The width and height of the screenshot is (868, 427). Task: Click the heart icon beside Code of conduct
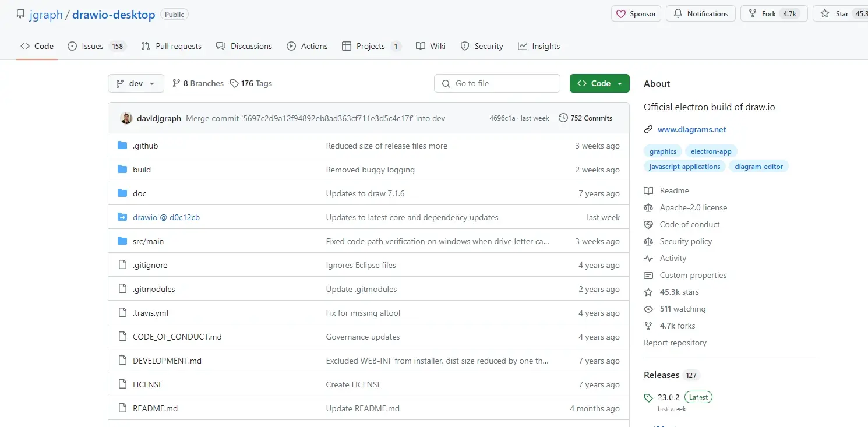click(x=648, y=224)
